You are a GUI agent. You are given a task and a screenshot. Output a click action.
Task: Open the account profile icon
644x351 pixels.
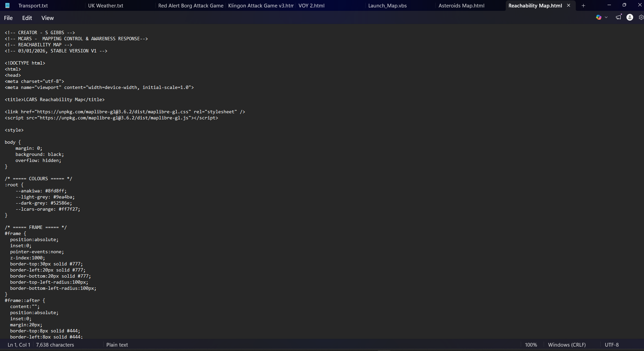click(630, 18)
